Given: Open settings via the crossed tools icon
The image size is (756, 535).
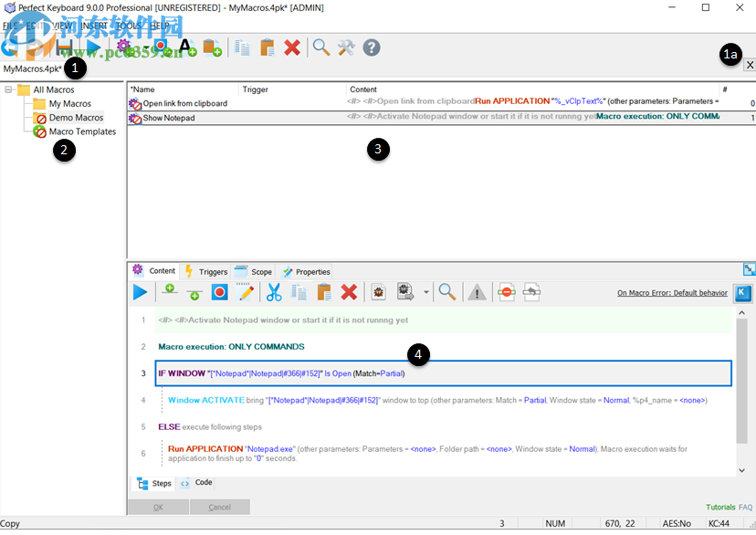Looking at the screenshot, I should tap(346, 47).
